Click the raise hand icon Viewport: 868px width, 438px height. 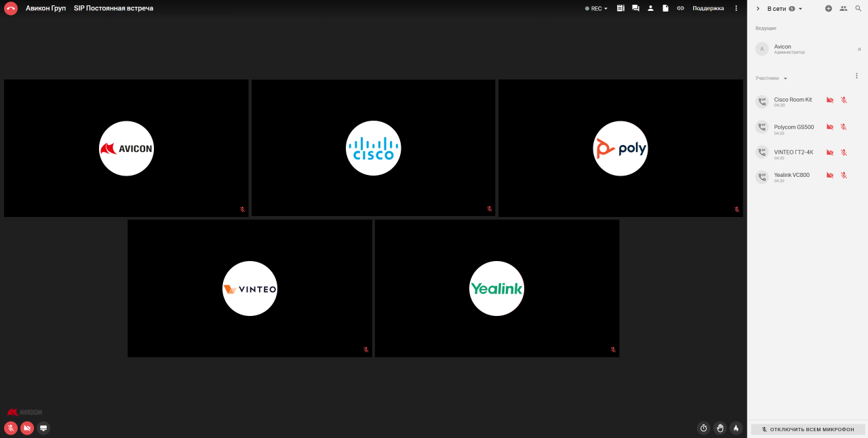[x=719, y=428]
